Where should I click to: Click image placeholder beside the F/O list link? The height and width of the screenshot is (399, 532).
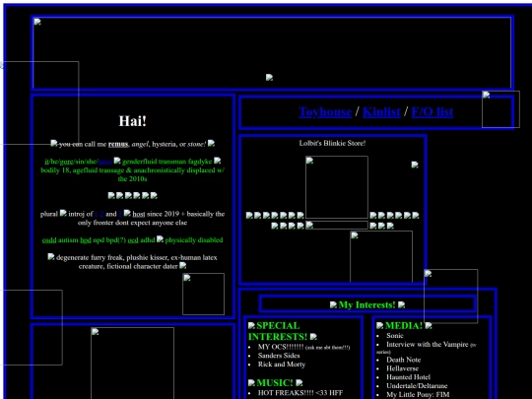click(500, 109)
